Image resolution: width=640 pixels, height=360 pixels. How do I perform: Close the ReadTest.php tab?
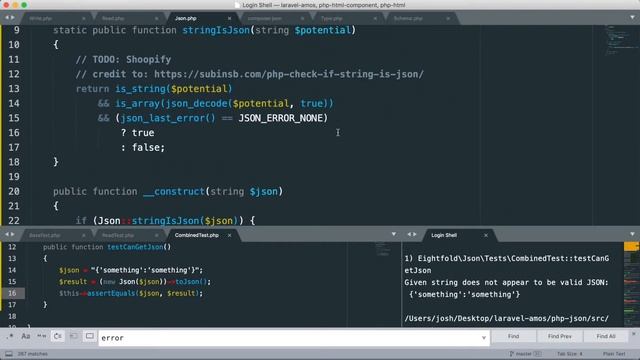[156, 236]
